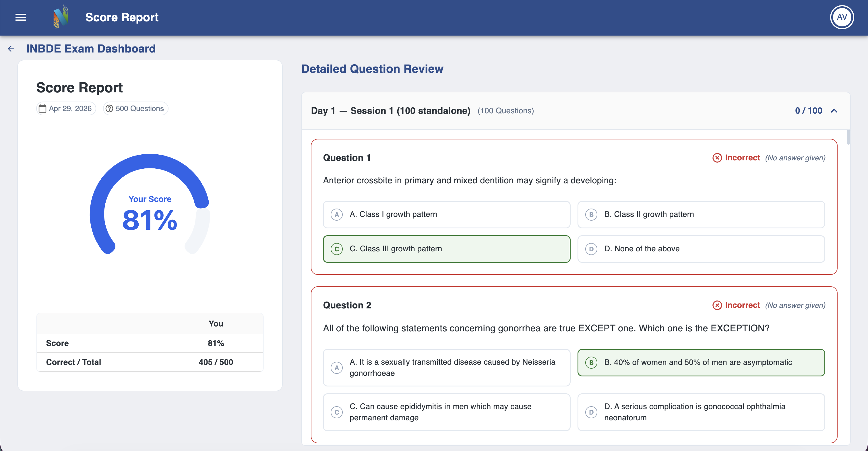Click the Incorrect X icon on Question 2
This screenshot has width=868, height=451.
click(x=717, y=305)
